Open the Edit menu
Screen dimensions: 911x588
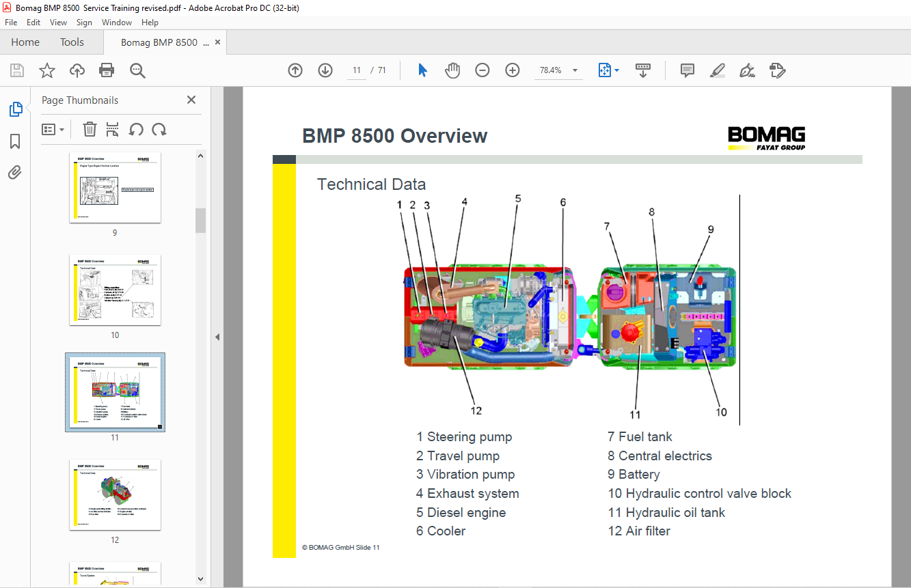[33, 23]
